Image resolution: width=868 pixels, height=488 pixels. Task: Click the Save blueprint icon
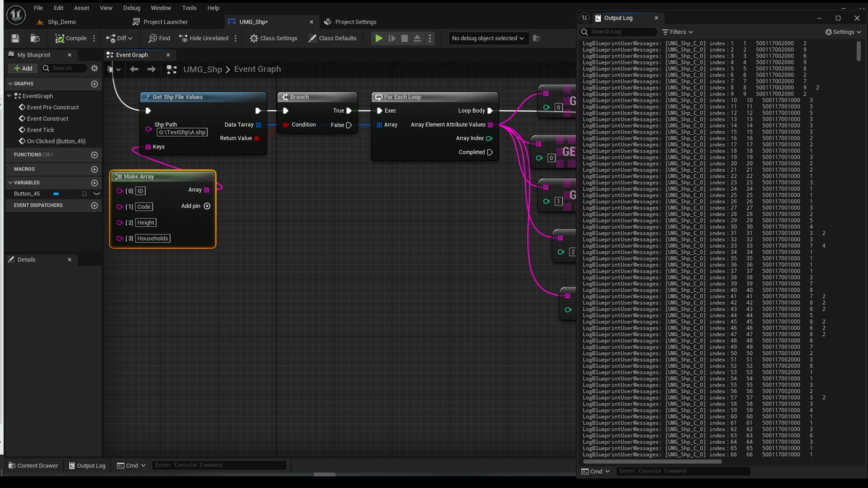pos(16,39)
